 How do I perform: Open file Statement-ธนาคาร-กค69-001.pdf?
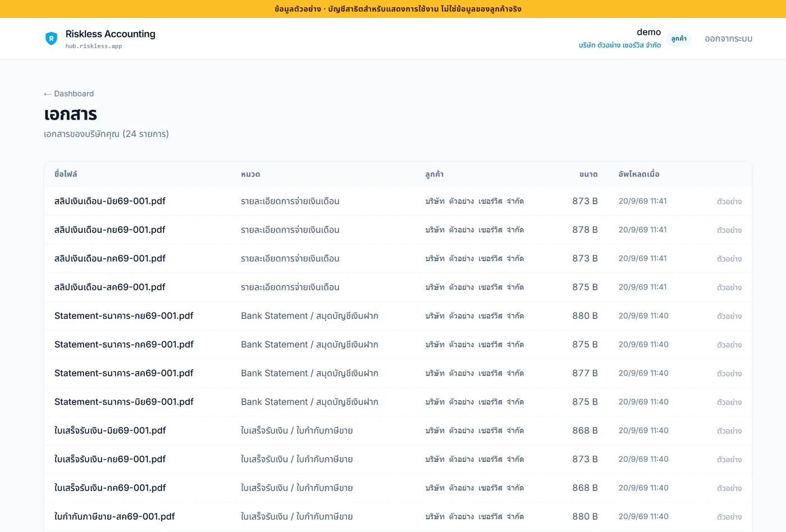[124, 345]
